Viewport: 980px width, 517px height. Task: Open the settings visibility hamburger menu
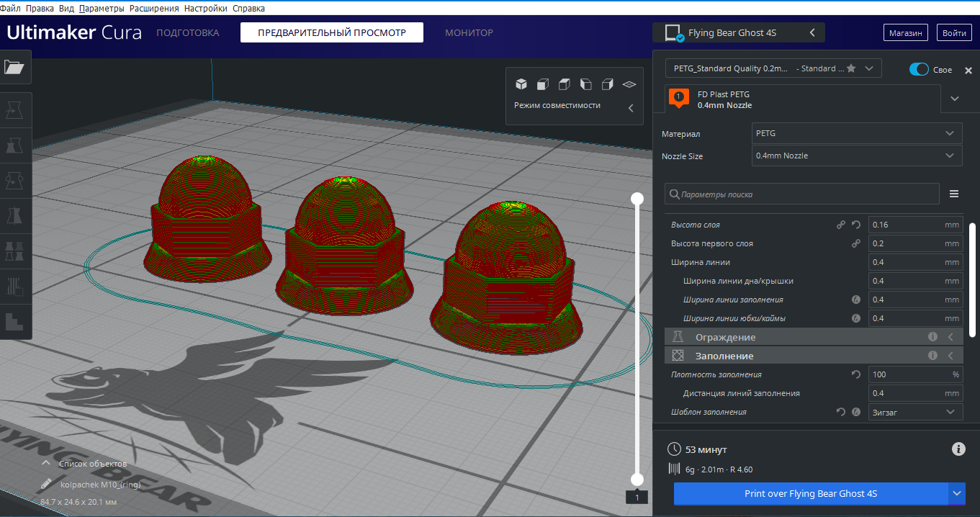coord(954,194)
